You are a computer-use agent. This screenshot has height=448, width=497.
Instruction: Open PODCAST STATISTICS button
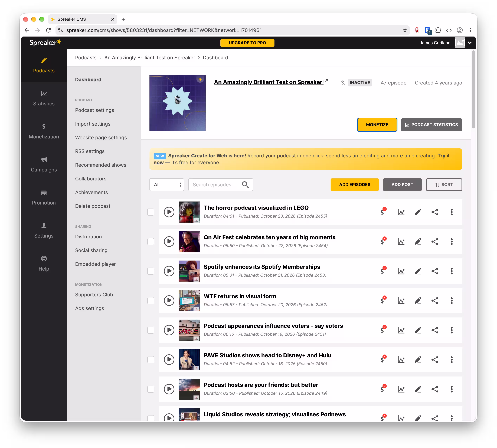[x=431, y=125]
